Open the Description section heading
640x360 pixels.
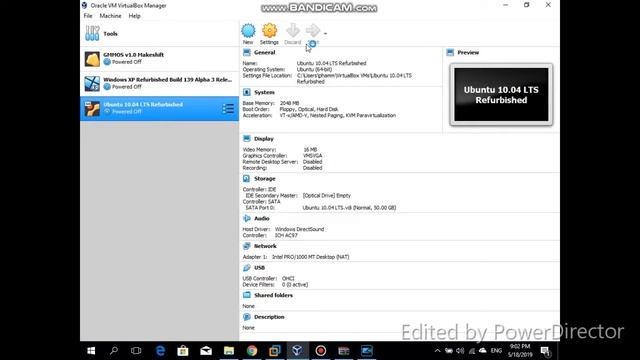269,317
